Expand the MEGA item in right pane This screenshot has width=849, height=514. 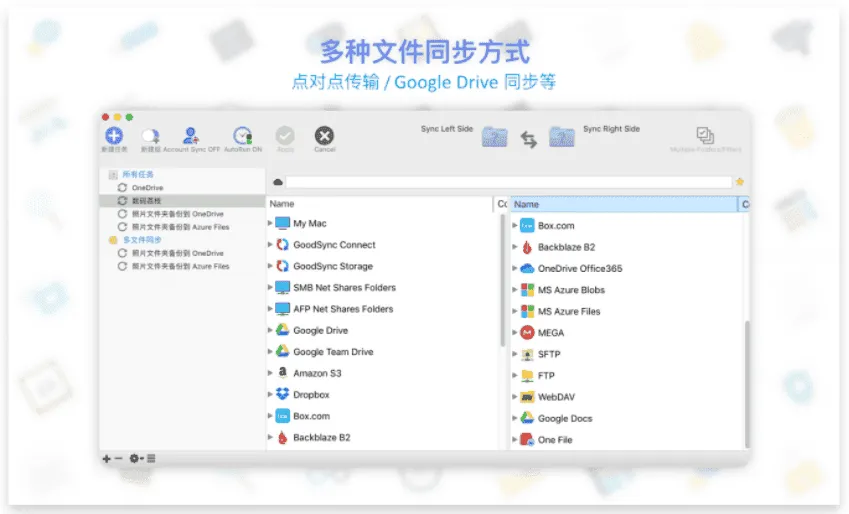[x=515, y=333]
